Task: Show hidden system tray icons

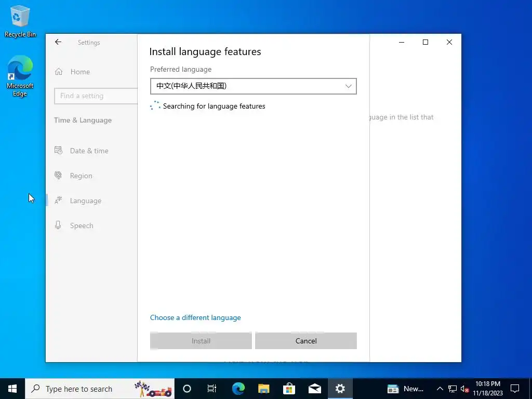Action: click(x=440, y=389)
